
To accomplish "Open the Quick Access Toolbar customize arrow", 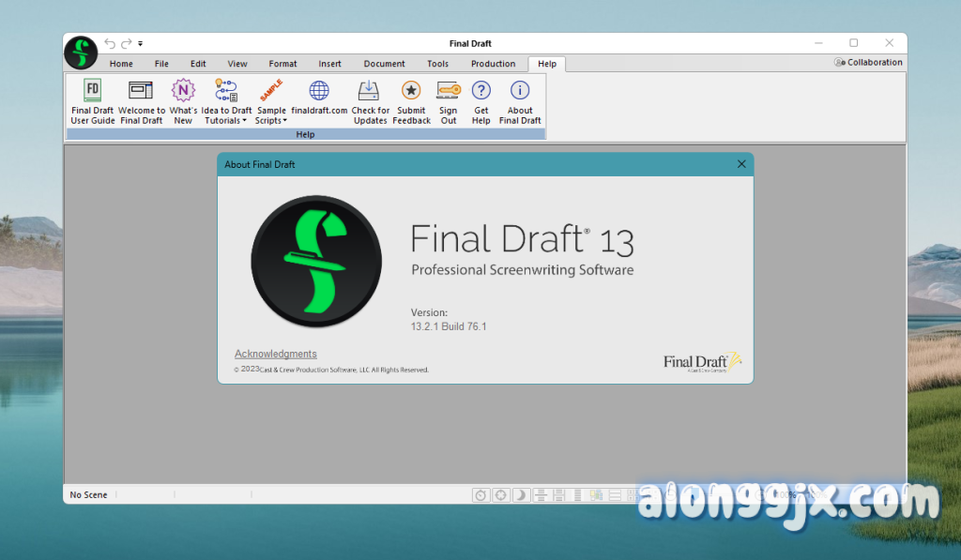I will pos(141,43).
